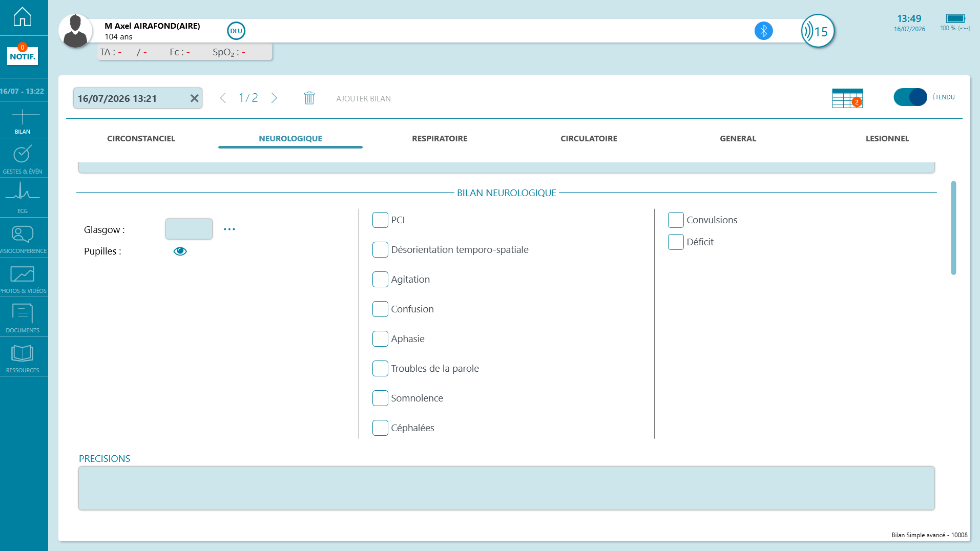980x551 pixels.
Task: Delete current bilan with trash icon
Action: (x=309, y=98)
